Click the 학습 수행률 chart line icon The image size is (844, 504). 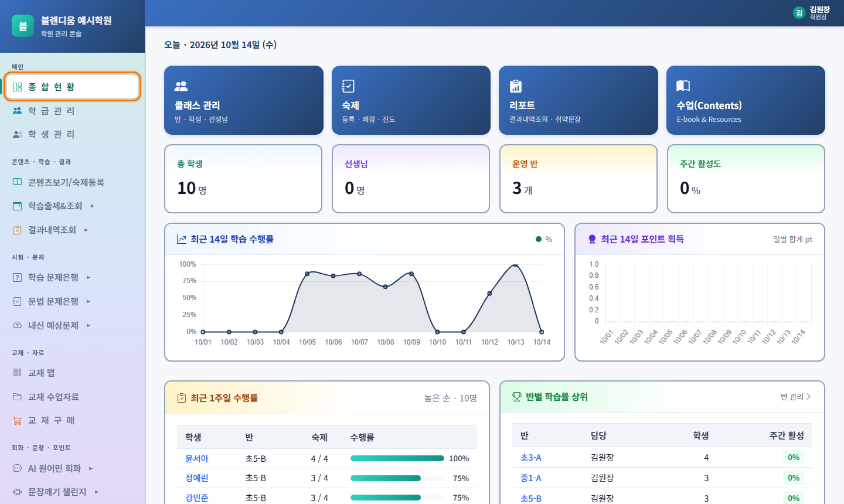click(182, 239)
